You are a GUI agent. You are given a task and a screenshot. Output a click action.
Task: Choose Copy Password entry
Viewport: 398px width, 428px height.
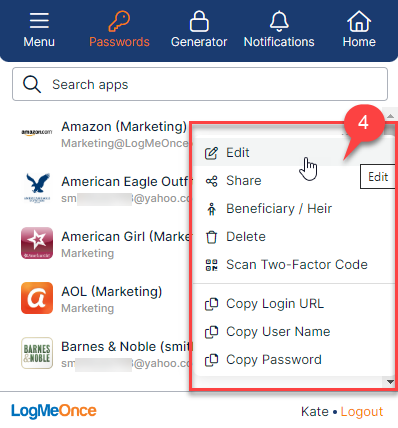(293, 360)
